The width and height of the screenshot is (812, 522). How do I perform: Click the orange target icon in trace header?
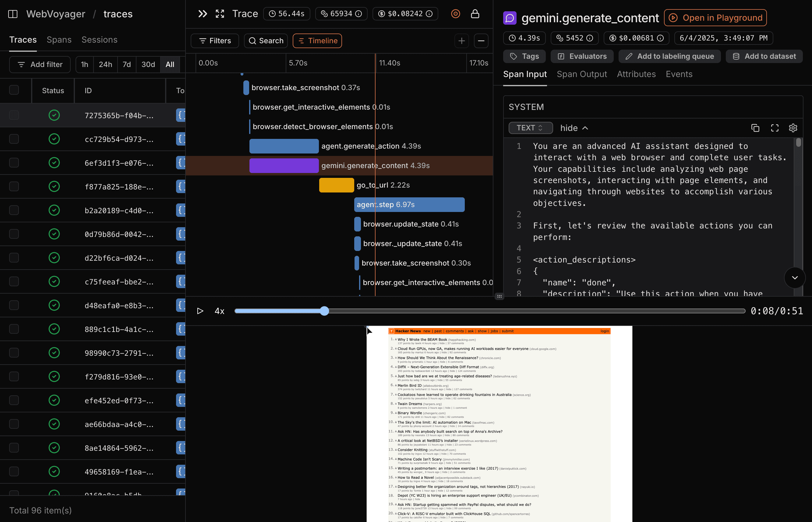click(x=455, y=14)
